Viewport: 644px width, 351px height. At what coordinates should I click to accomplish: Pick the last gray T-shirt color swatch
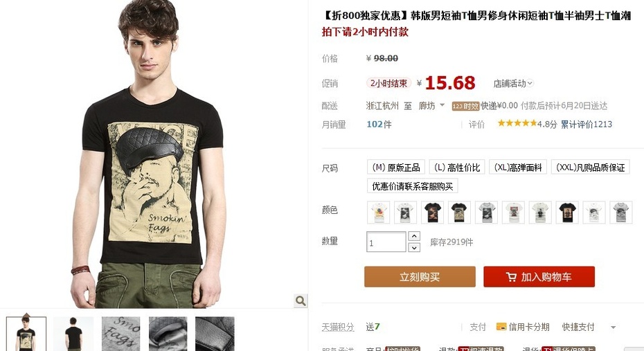621,213
